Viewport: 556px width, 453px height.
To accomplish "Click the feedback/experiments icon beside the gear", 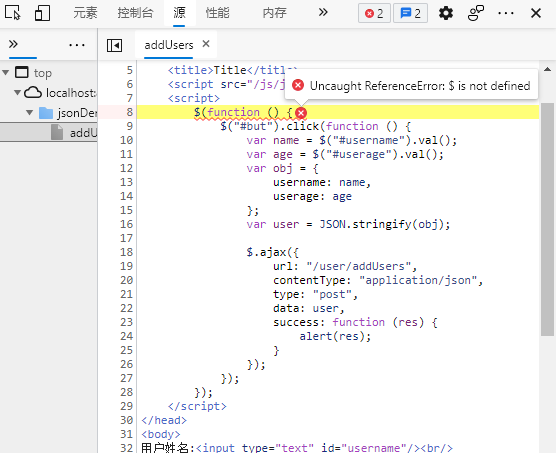I will [476, 13].
